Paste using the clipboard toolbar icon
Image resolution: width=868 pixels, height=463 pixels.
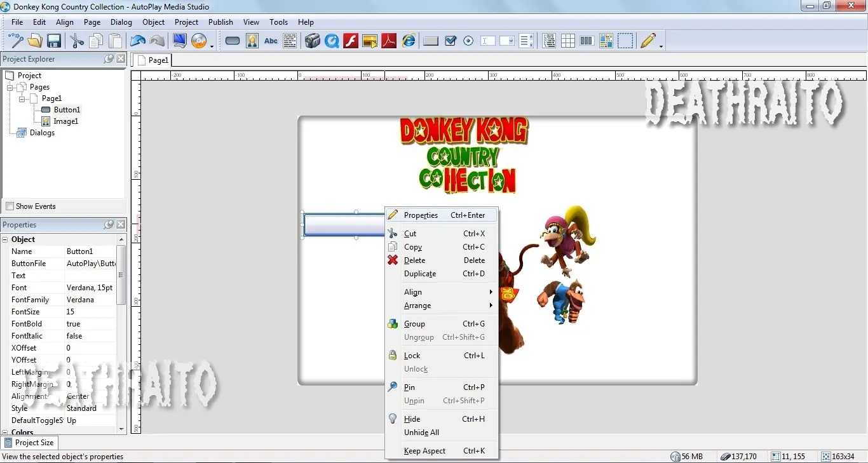click(x=115, y=41)
